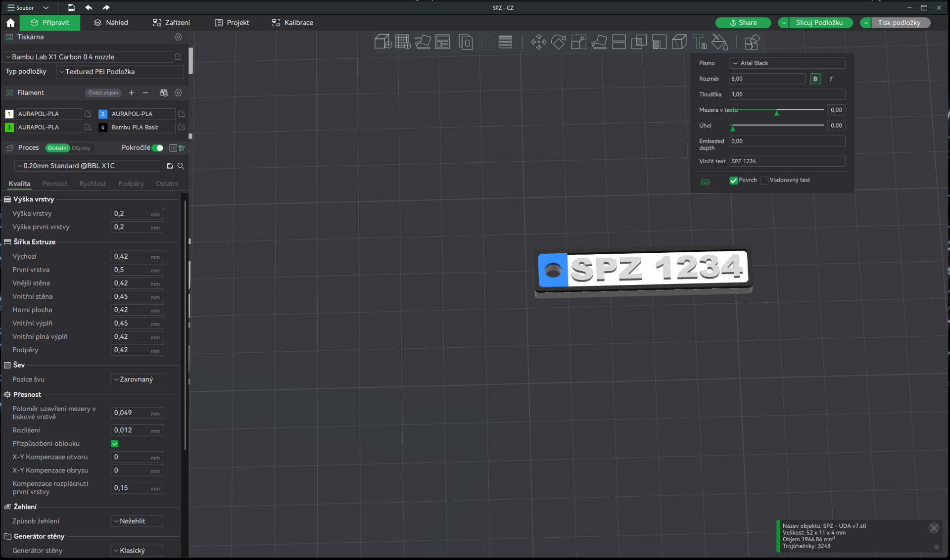This screenshot has width=950, height=560.
Task: Open Tisk podložky dropdown arrow
Action: (866, 23)
